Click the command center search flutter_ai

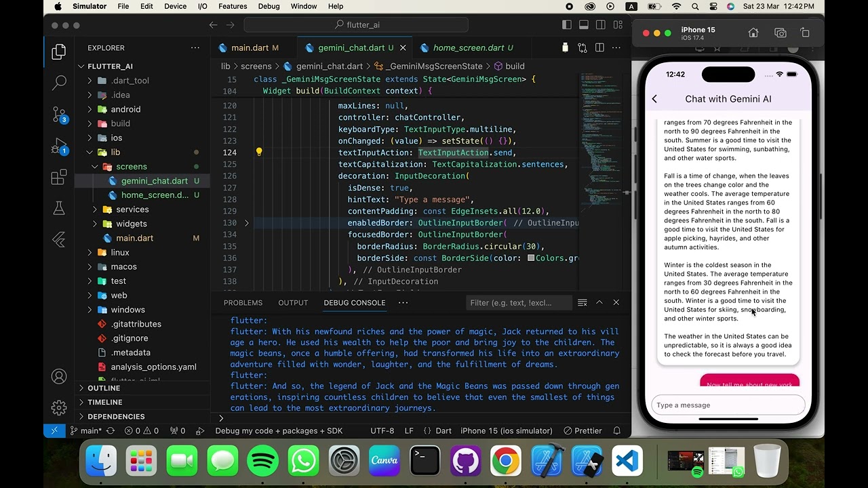[356, 25]
